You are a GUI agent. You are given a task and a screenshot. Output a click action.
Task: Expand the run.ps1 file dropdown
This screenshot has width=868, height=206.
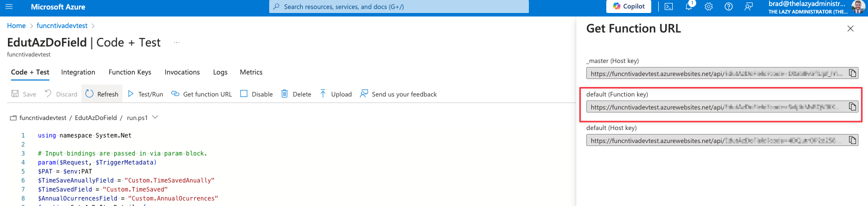click(x=155, y=117)
